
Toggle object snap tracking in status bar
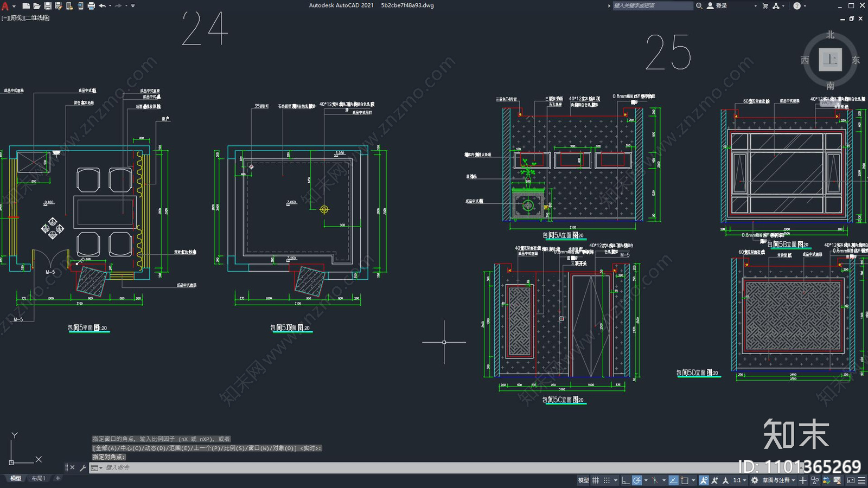[673, 480]
